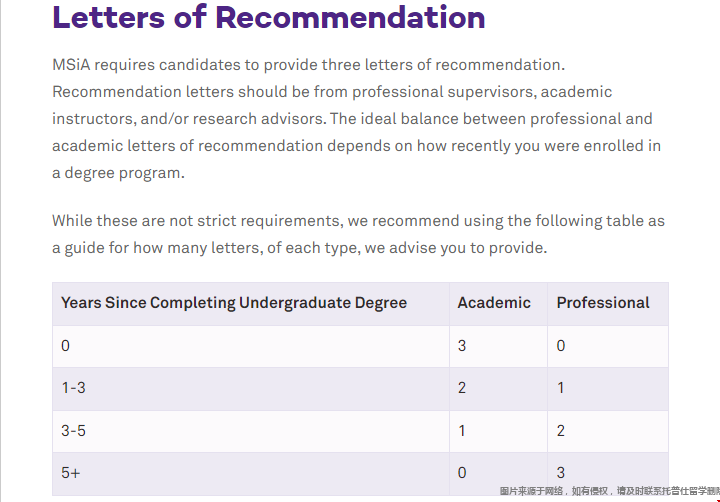The height and width of the screenshot is (502, 720).
Task: Select academic value 1 in row 3-5
Action: tap(462, 431)
